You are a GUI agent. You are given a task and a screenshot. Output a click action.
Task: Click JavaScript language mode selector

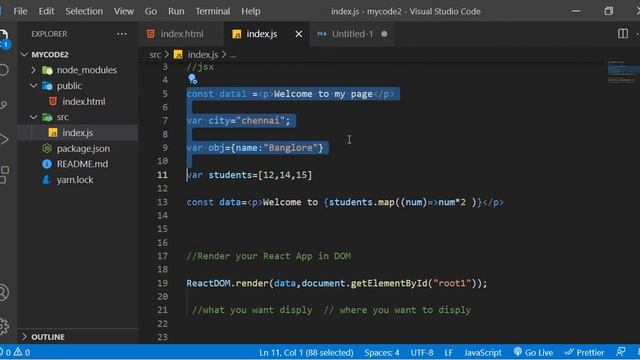click(482, 352)
